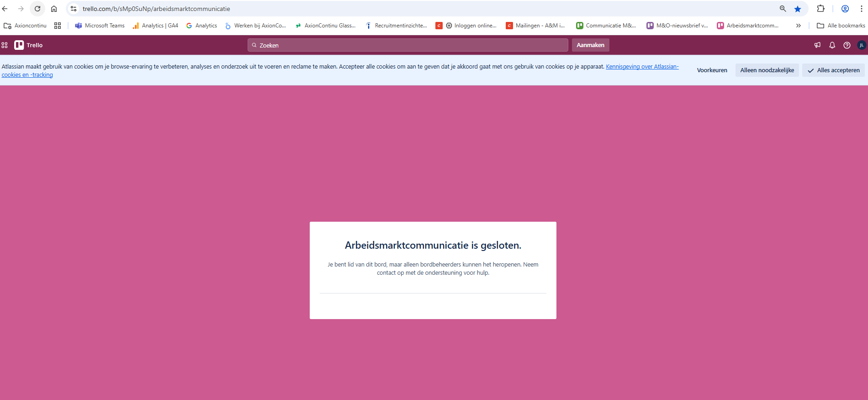Reload the Trello page
Screen dimensions: 868x400
click(37, 9)
